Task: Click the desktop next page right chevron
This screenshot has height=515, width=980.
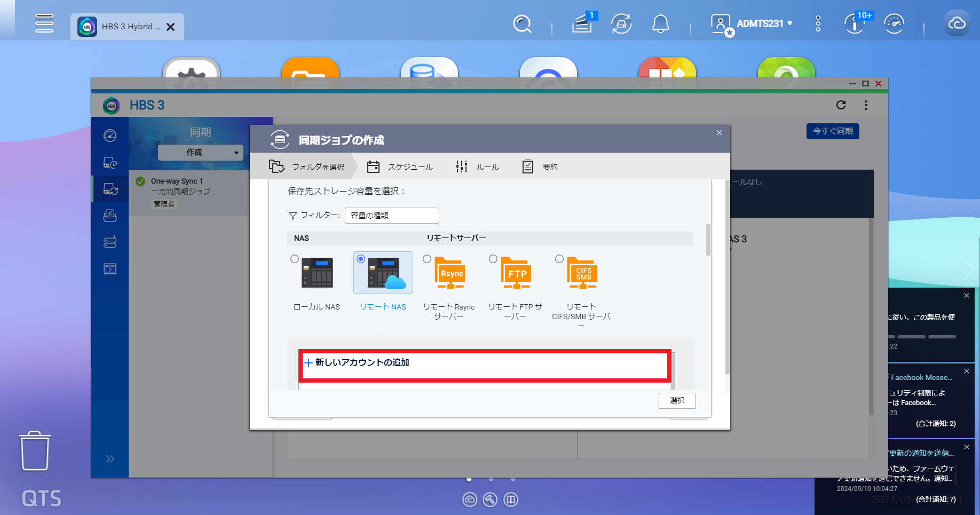Action: point(968,270)
